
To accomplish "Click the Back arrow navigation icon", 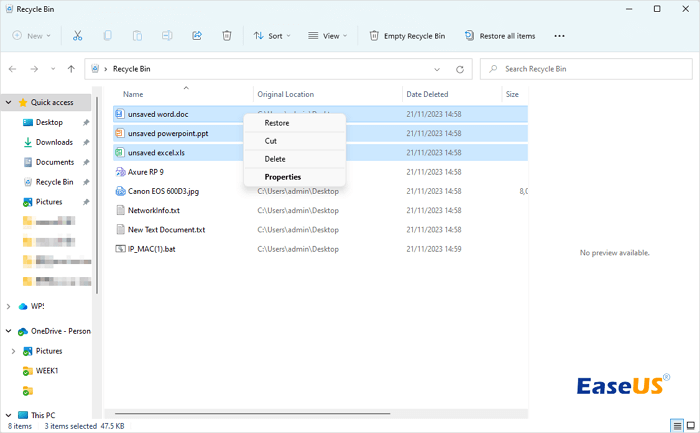I will [x=13, y=69].
